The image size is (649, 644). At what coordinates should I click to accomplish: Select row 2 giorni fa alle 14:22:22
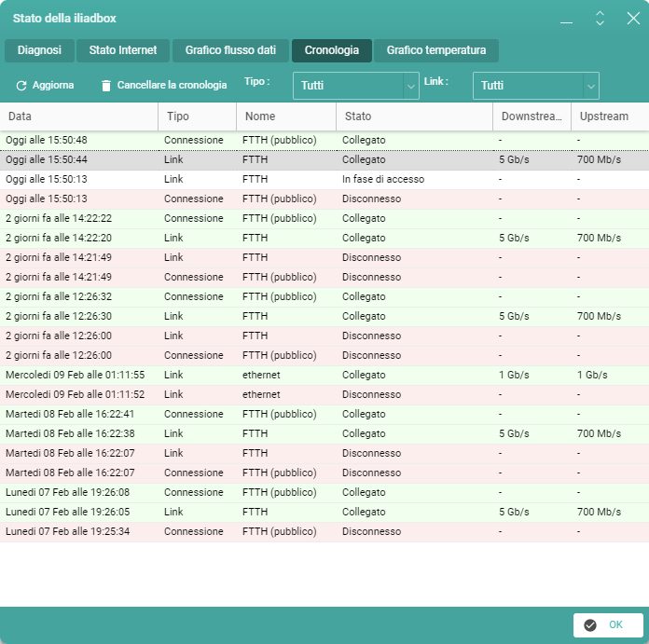(324, 218)
